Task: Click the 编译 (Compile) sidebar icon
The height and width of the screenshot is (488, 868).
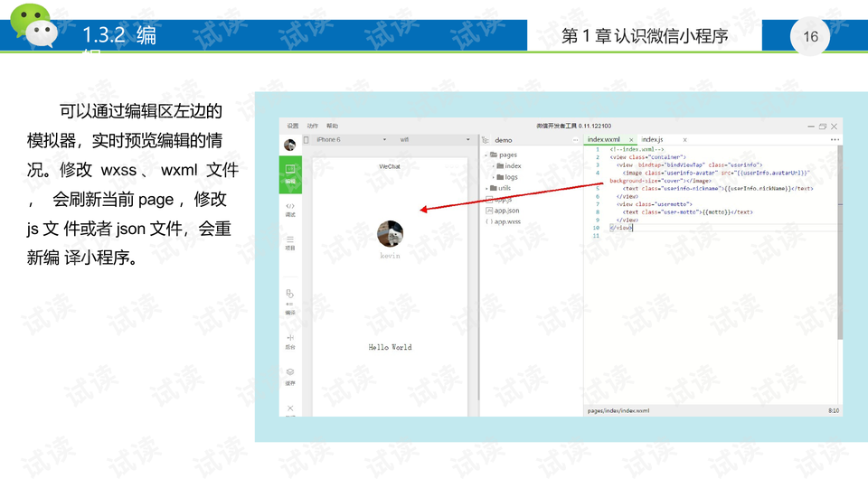Action: (290, 302)
